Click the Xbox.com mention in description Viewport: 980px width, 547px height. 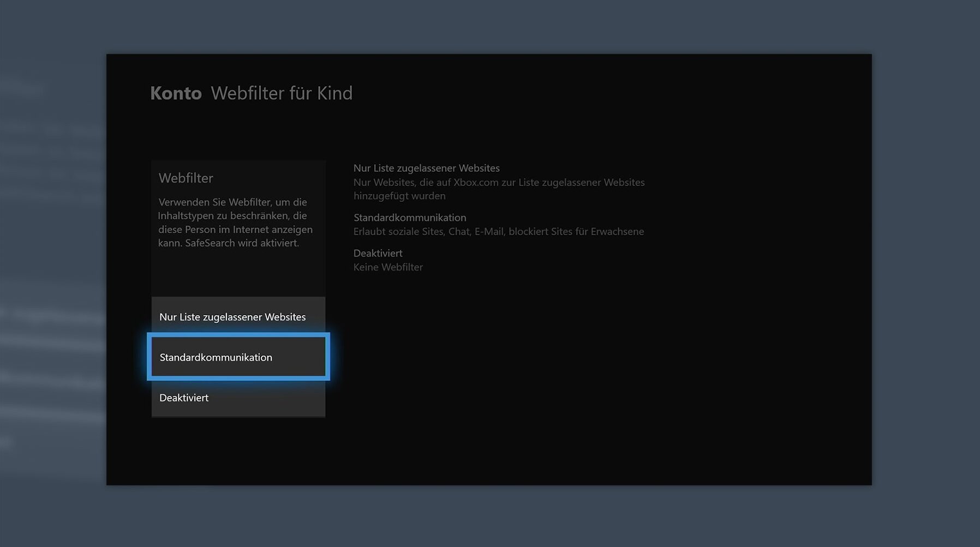point(476,182)
